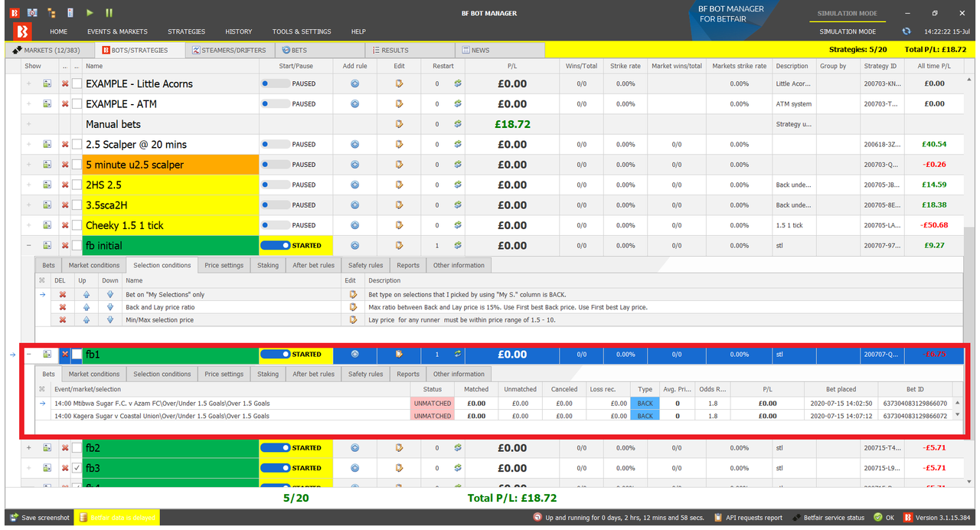Image resolution: width=980 pixels, height=530 pixels.
Task: Expand the fb3 strategy row
Action: pos(29,468)
